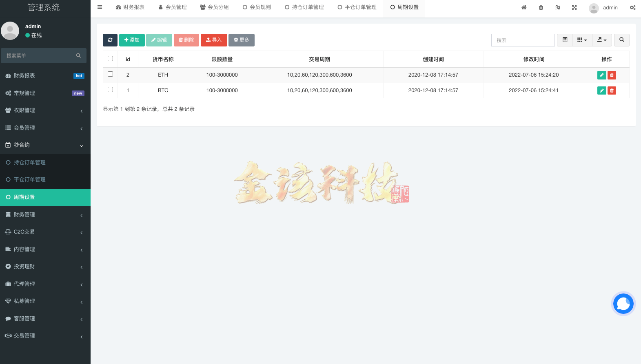Click the 编辑 edit button
Viewport: 641px width, 364px height.
click(x=159, y=40)
